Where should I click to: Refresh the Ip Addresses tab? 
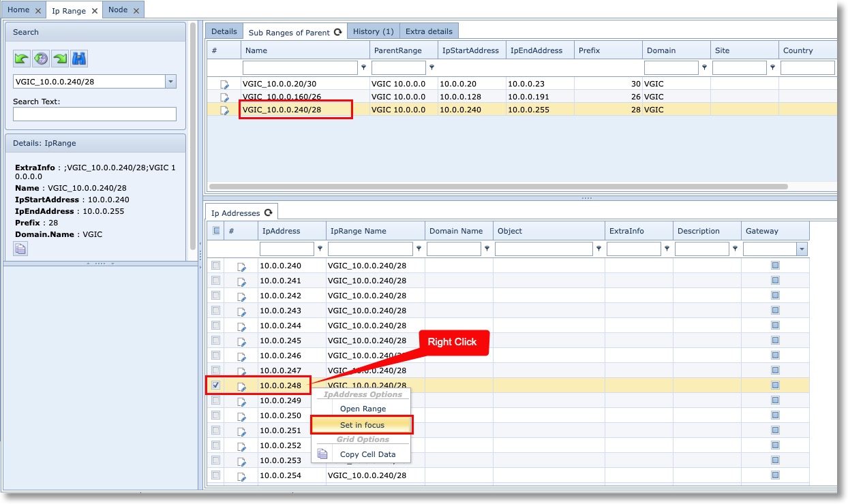268,212
